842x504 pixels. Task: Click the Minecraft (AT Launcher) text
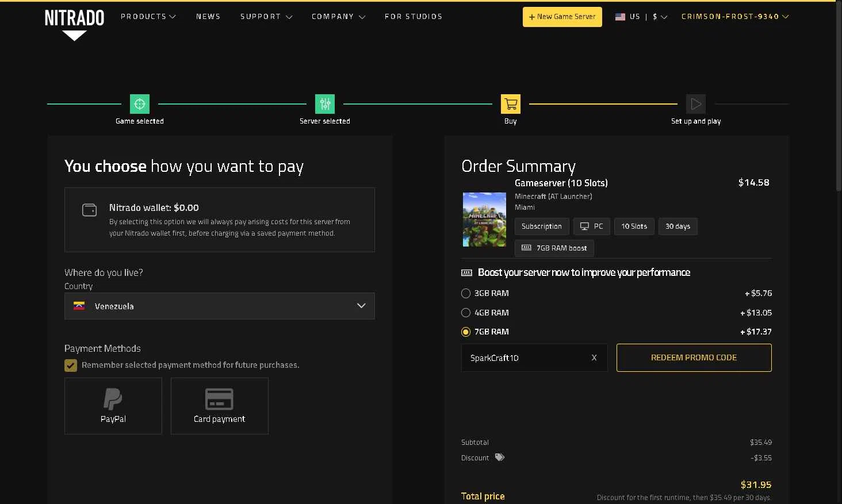(553, 197)
